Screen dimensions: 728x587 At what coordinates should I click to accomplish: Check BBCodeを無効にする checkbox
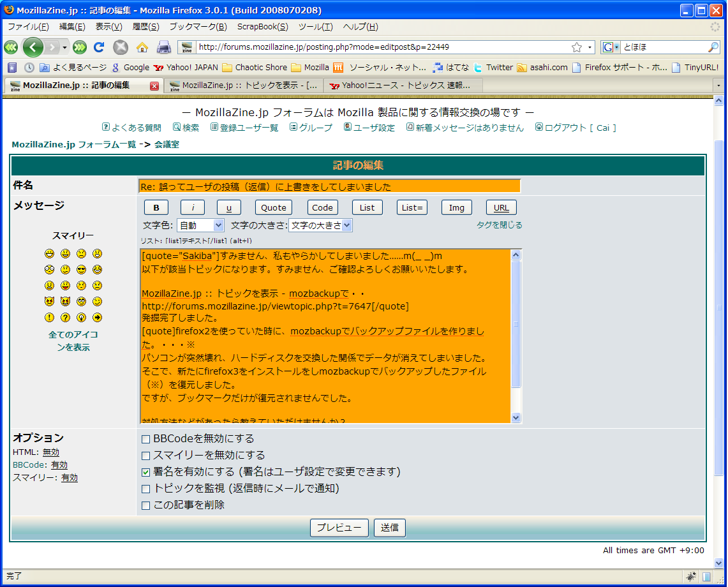coord(145,439)
